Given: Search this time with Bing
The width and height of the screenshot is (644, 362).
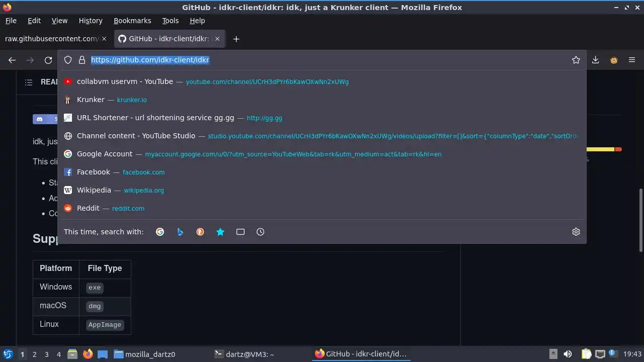Looking at the screenshot, I should tap(180, 232).
